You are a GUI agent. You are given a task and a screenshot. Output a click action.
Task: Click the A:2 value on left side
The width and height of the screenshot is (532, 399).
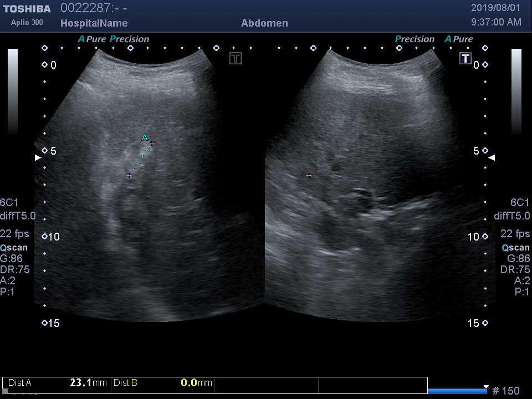coord(8,280)
